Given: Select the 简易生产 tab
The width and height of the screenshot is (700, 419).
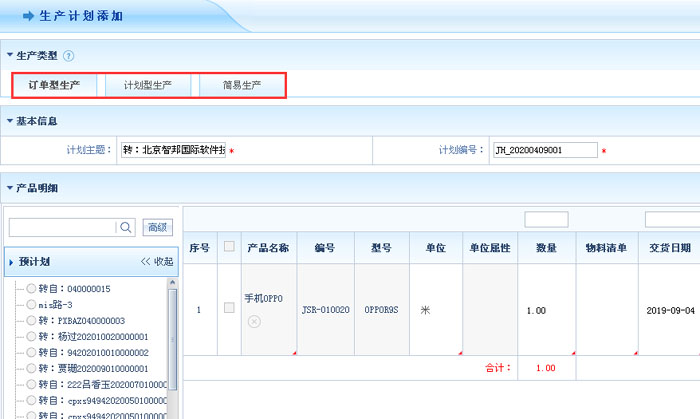Looking at the screenshot, I should coord(242,85).
